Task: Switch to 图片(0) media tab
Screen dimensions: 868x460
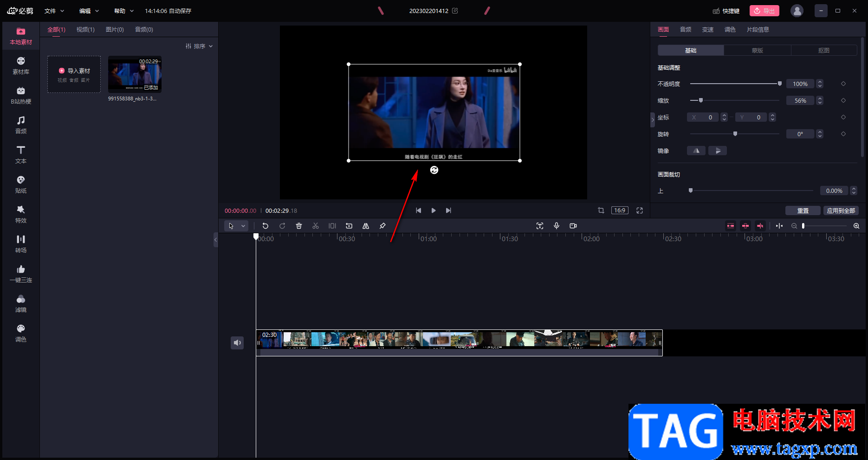Action: (x=115, y=30)
